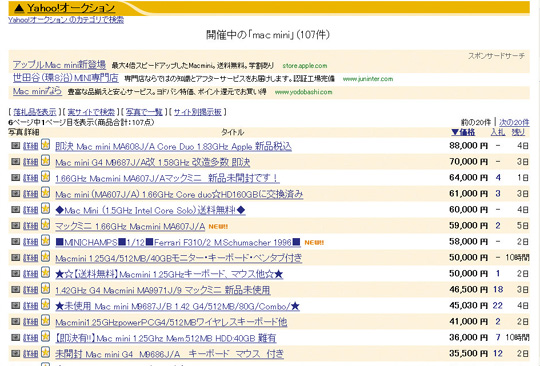
Task: Click the 全サイトで検索 link
Action: [91, 112]
